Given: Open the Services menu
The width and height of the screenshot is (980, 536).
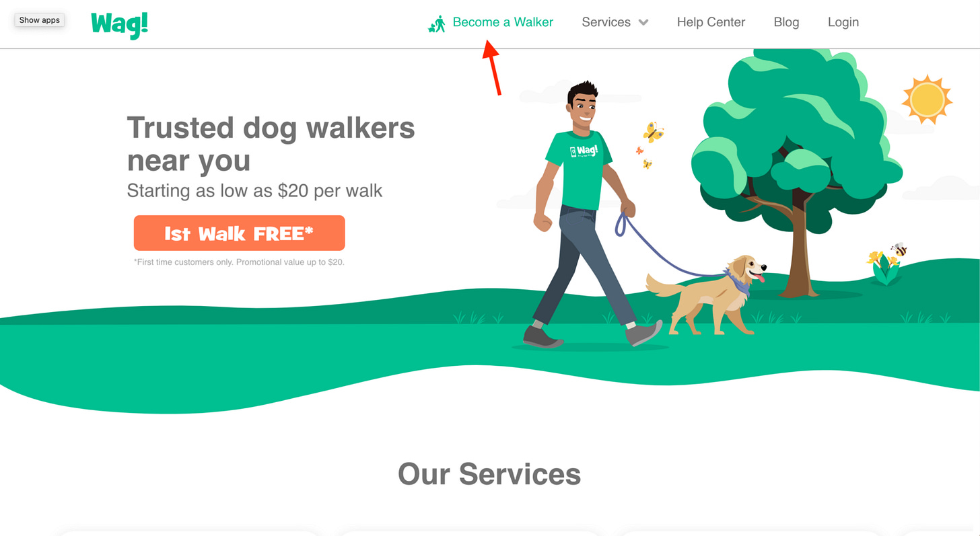Looking at the screenshot, I should (x=615, y=22).
